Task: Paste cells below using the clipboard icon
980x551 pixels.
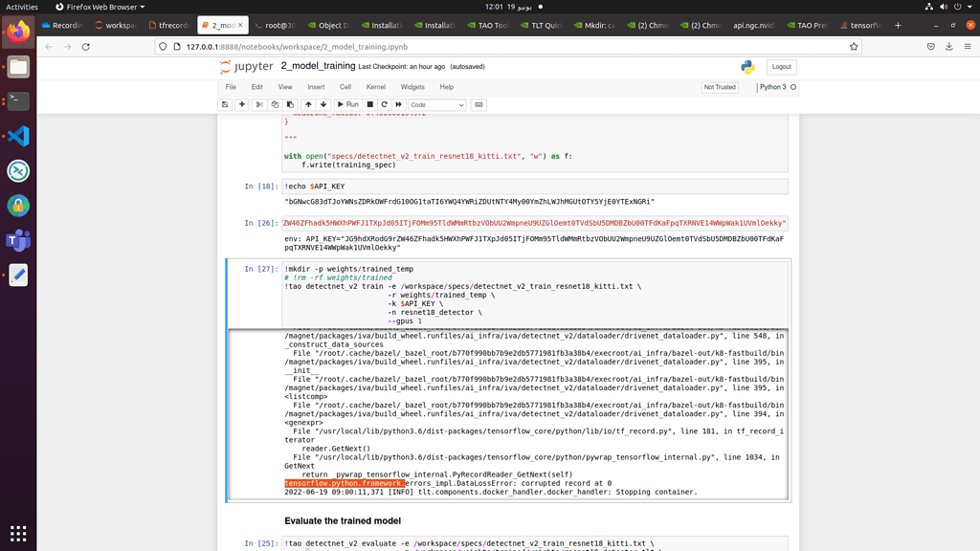Action: coord(290,104)
